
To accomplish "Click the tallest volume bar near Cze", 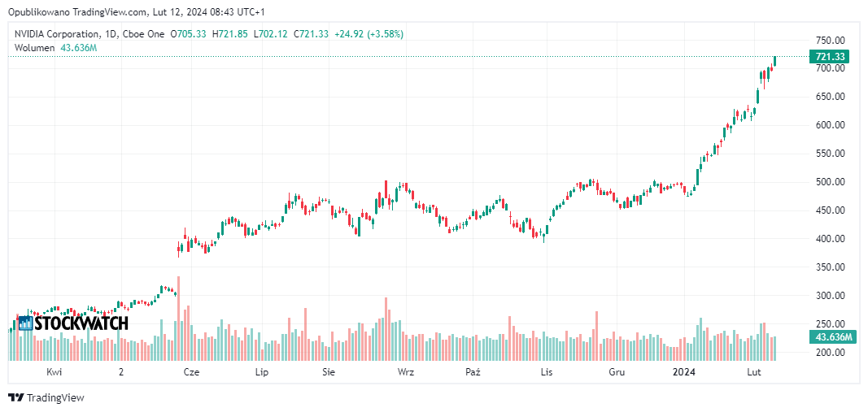I will [178, 319].
